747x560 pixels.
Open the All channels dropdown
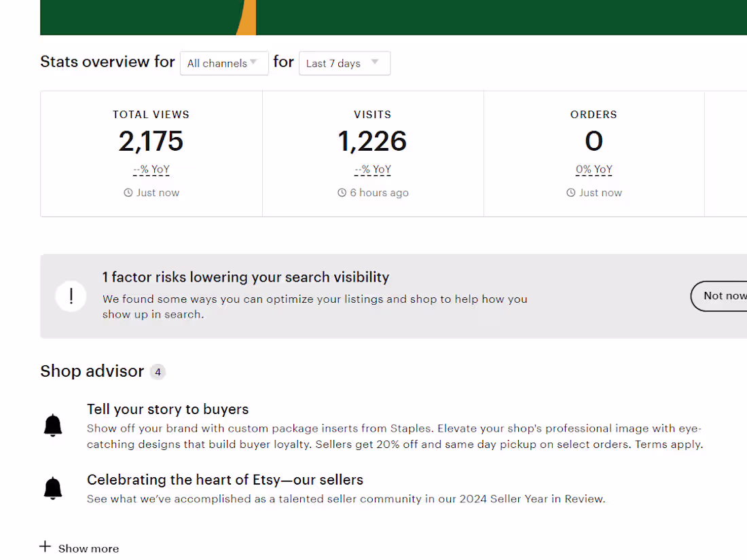[224, 63]
